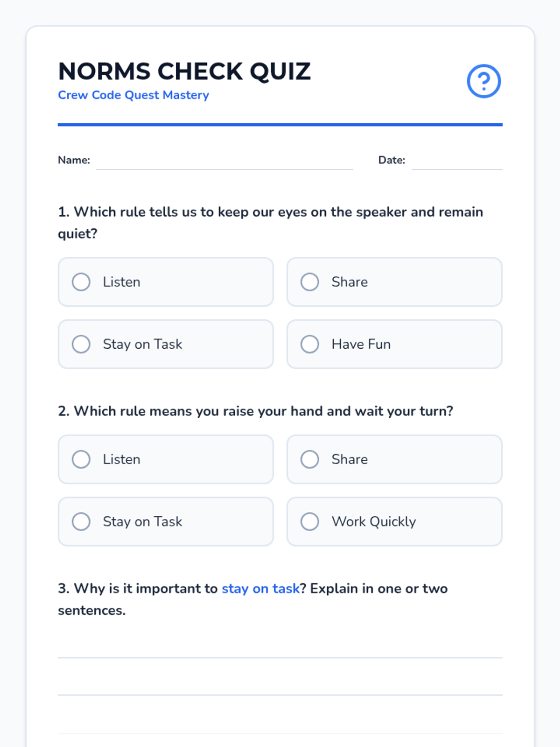Select Listen for question 2
This screenshot has height=747, width=560.
pyautogui.click(x=81, y=459)
